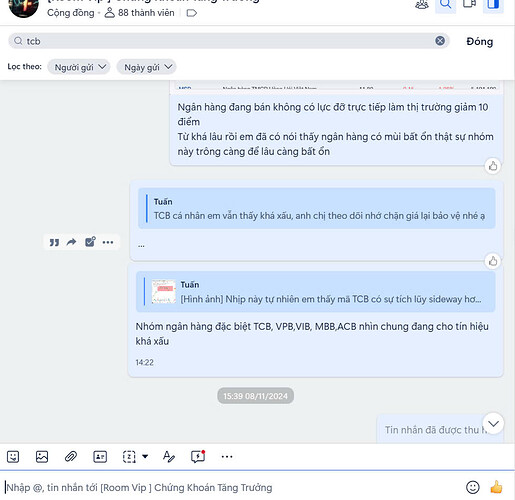Click the label tag icon beside member count

tap(192, 13)
